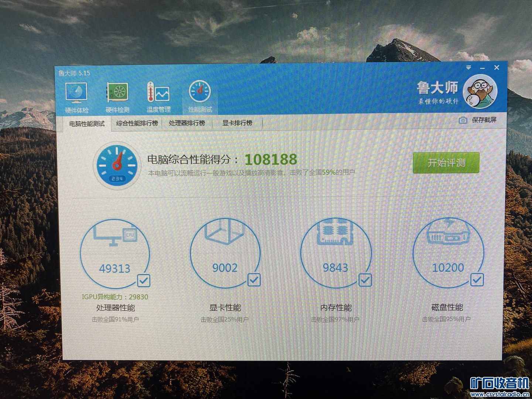Click the memory module icon
Screen dimensions: 532x399
(x=335, y=232)
